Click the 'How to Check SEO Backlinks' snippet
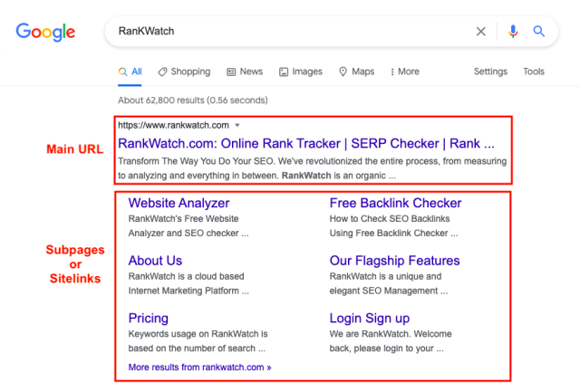Viewport: 580px width, 392px height. pos(393,226)
